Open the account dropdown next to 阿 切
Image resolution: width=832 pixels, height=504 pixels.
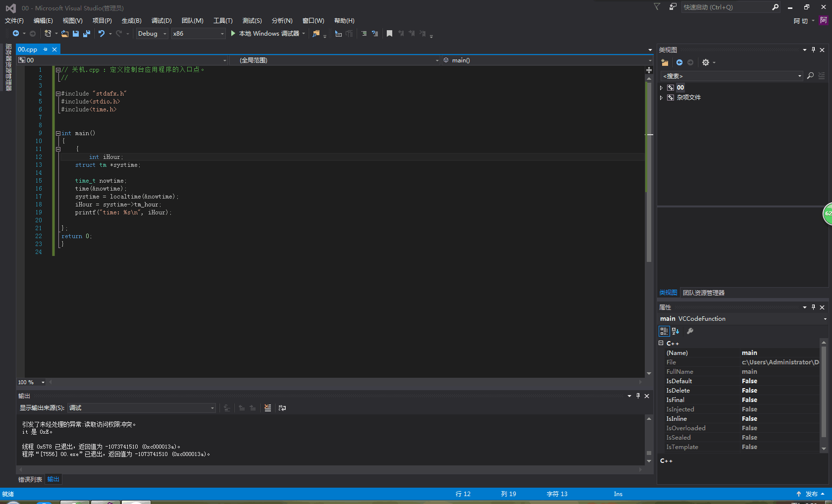[813, 21]
